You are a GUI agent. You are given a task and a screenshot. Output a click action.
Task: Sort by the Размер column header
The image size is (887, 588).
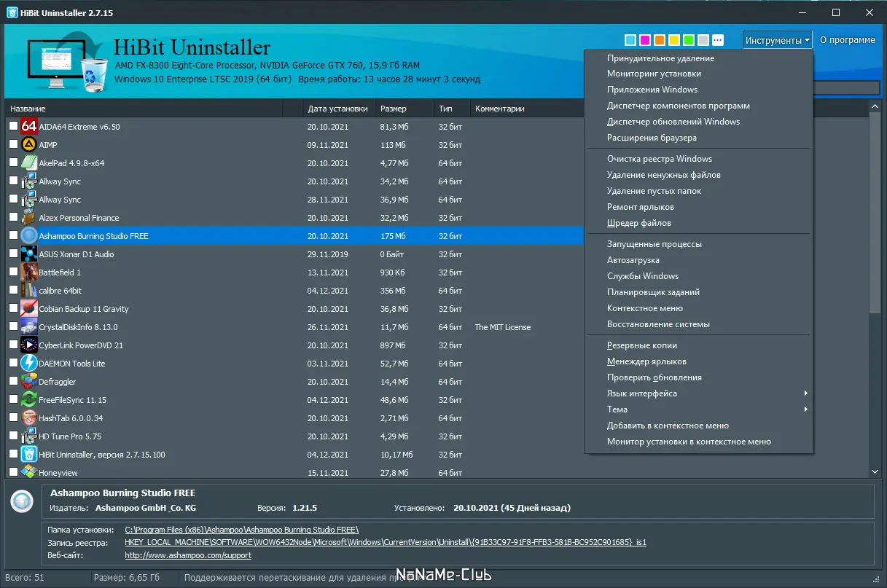[x=405, y=109]
